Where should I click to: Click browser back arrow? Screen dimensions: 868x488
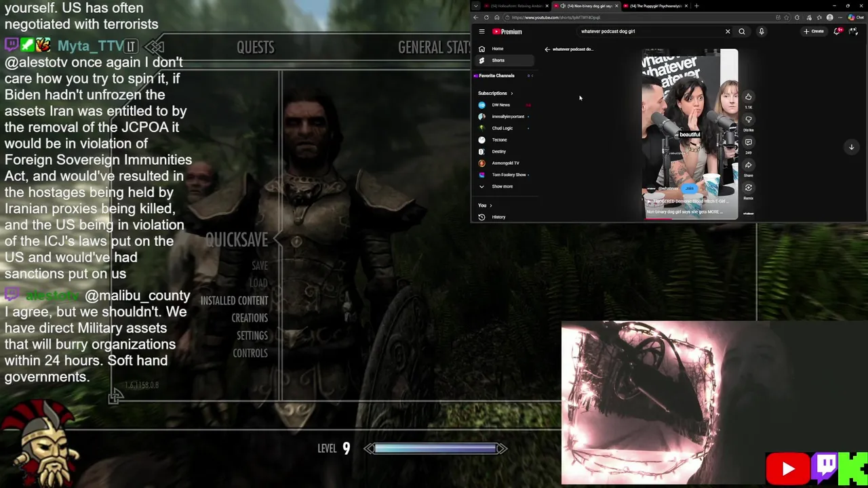pos(476,18)
